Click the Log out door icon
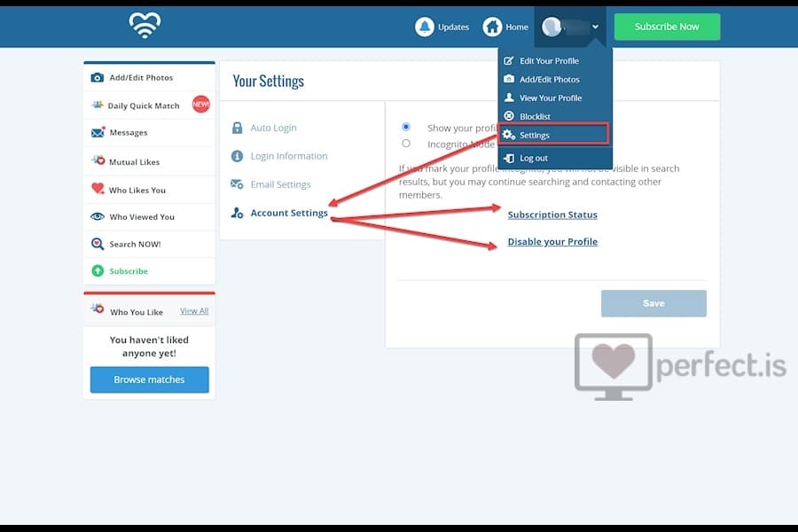 coord(508,158)
